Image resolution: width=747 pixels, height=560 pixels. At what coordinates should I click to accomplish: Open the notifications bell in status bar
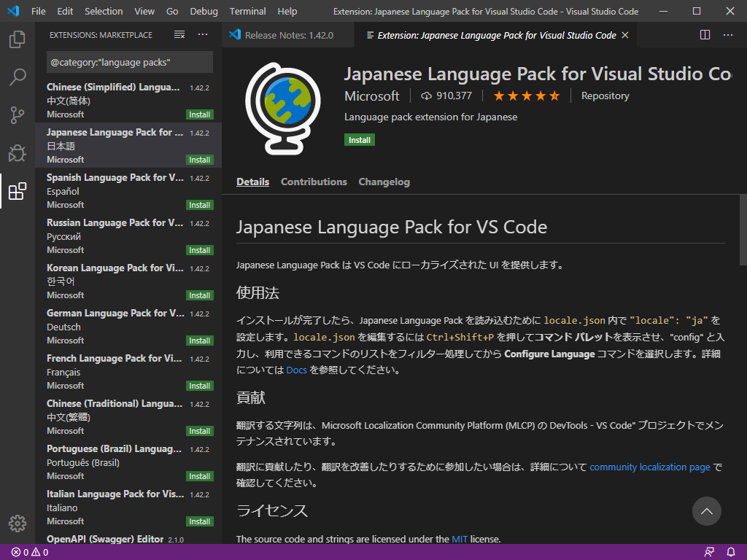pyautogui.click(x=731, y=553)
